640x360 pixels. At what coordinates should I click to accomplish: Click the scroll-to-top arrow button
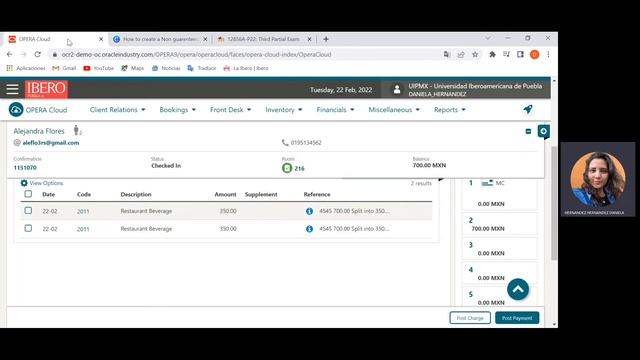pos(518,289)
